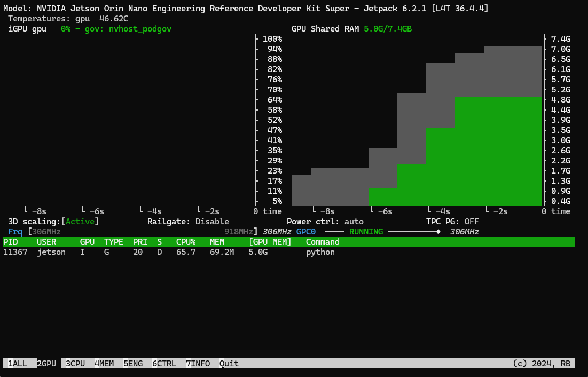Image resolution: width=588 pixels, height=377 pixels.
Task: Open the 3CPU tab
Action: [x=75, y=364]
